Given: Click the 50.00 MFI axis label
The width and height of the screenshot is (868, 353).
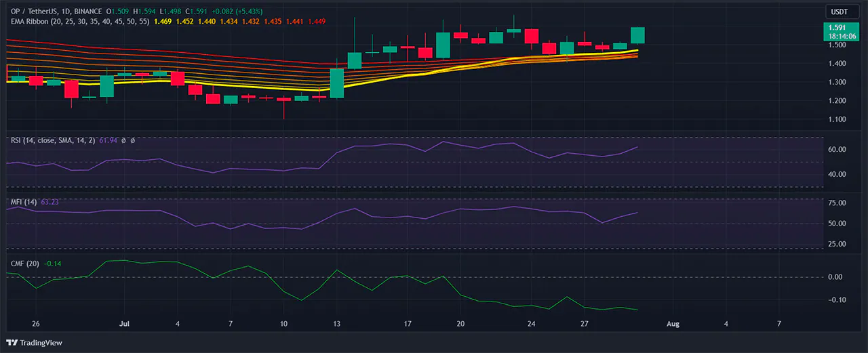Looking at the screenshot, I should tap(836, 224).
